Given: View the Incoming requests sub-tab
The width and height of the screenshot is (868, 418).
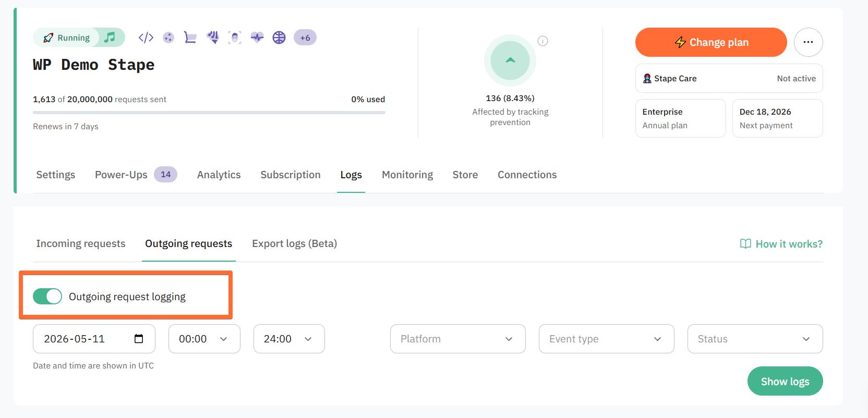Looking at the screenshot, I should pos(81,243).
